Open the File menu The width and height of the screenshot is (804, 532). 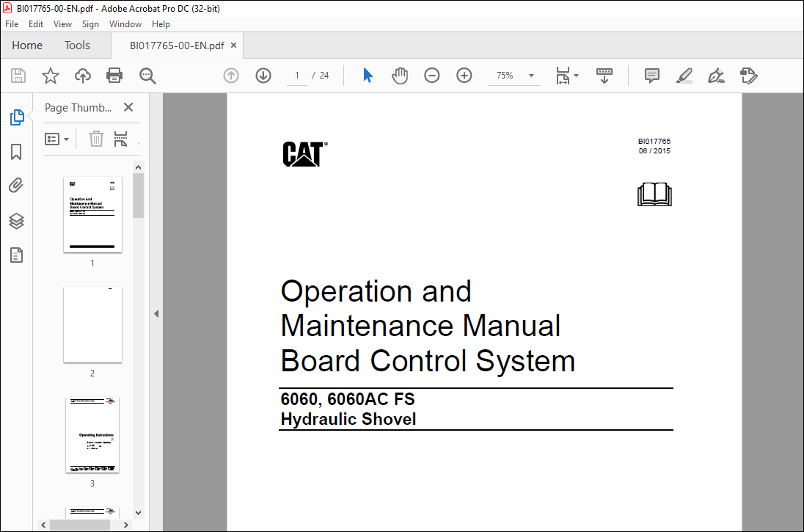(x=12, y=24)
